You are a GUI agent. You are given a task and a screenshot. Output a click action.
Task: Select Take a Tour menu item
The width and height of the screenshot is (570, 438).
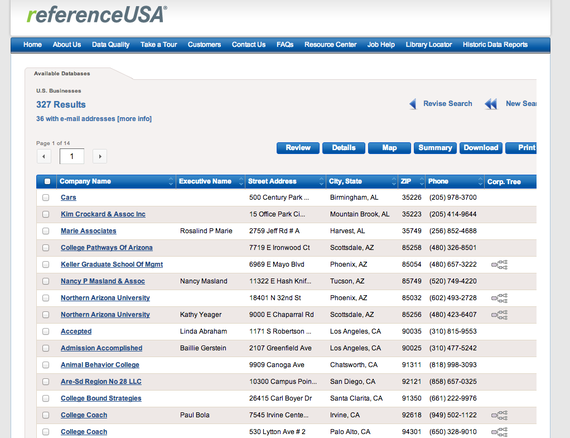pos(158,45)
